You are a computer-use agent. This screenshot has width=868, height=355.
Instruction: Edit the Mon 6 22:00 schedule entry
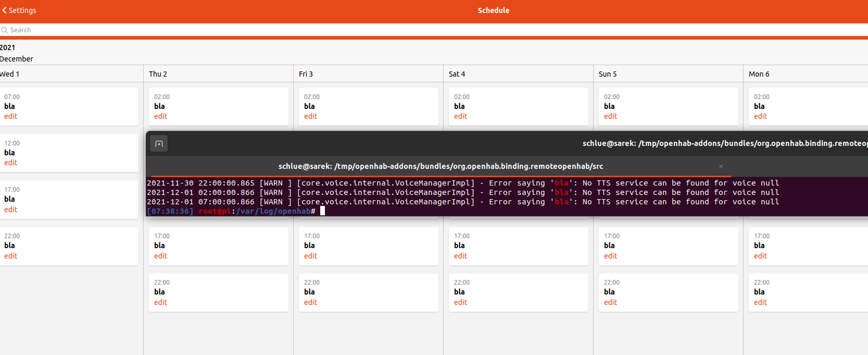760,302
